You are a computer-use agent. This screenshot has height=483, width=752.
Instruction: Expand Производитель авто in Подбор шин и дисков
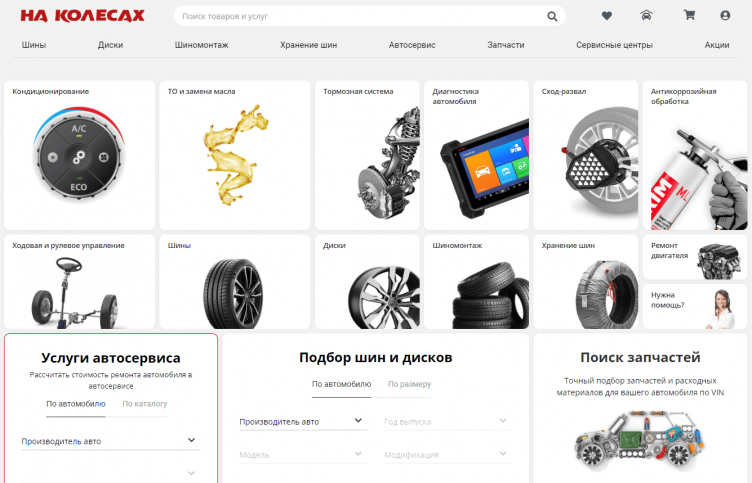(x=302, y=422)
